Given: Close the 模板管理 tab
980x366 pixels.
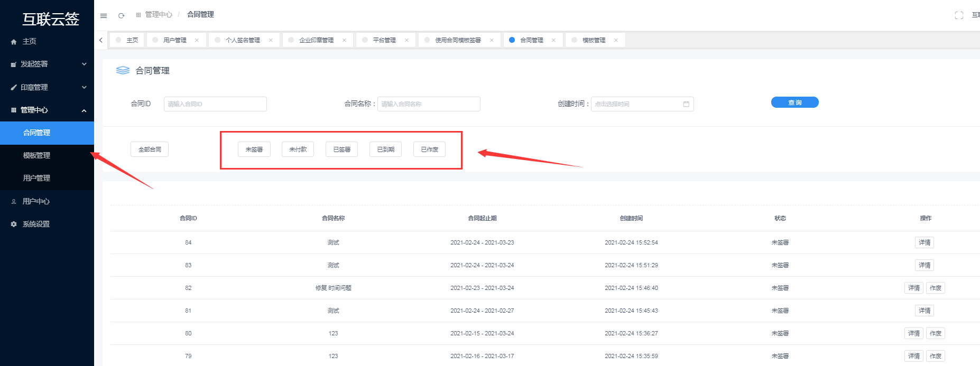Looking at the screenshot, I should point(616,40).
